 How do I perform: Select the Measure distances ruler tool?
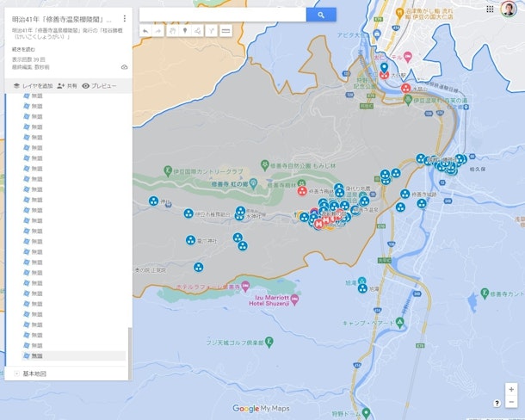pyautogui.click(x=225, y=30)
